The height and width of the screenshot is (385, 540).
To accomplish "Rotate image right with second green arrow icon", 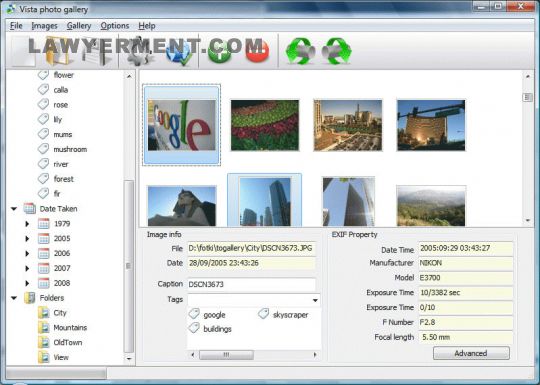I will pos(337,51).
